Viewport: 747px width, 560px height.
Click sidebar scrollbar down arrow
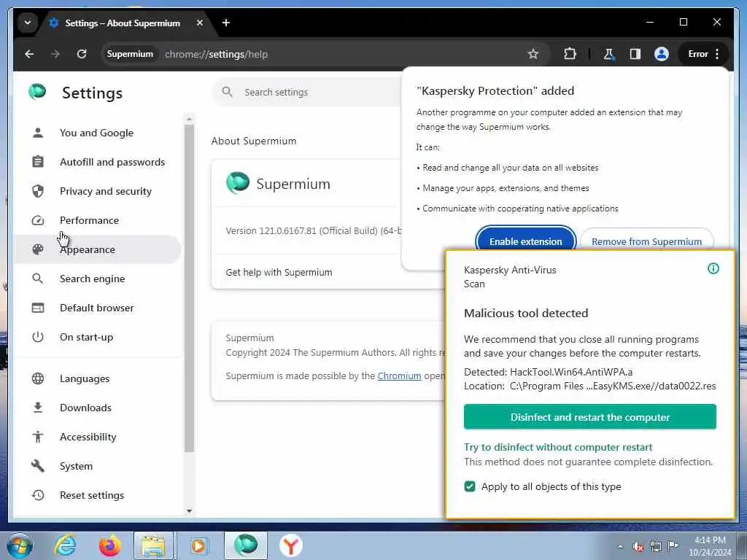click(189, 511)
